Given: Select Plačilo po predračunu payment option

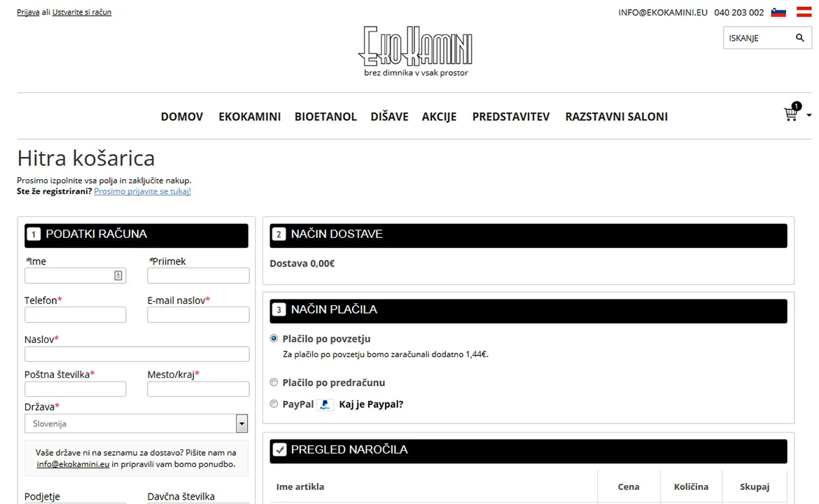Looking at the screenshot, I should click(274, 382).
